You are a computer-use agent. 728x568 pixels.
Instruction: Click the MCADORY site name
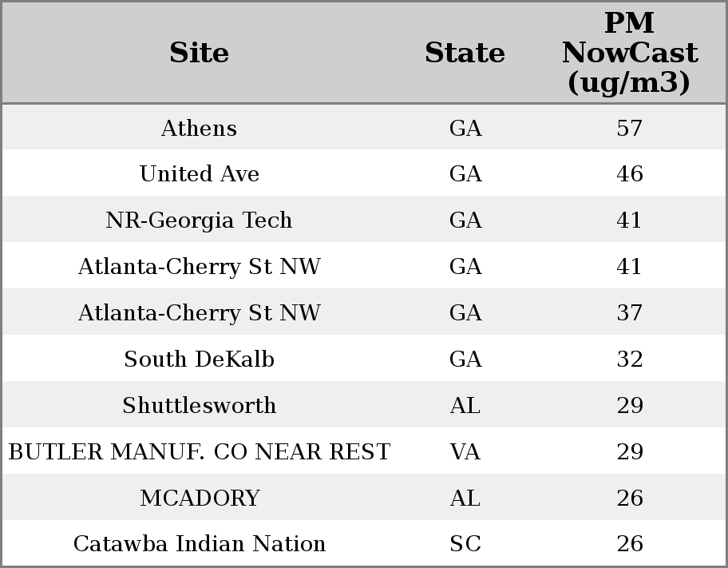coord(199,498)
